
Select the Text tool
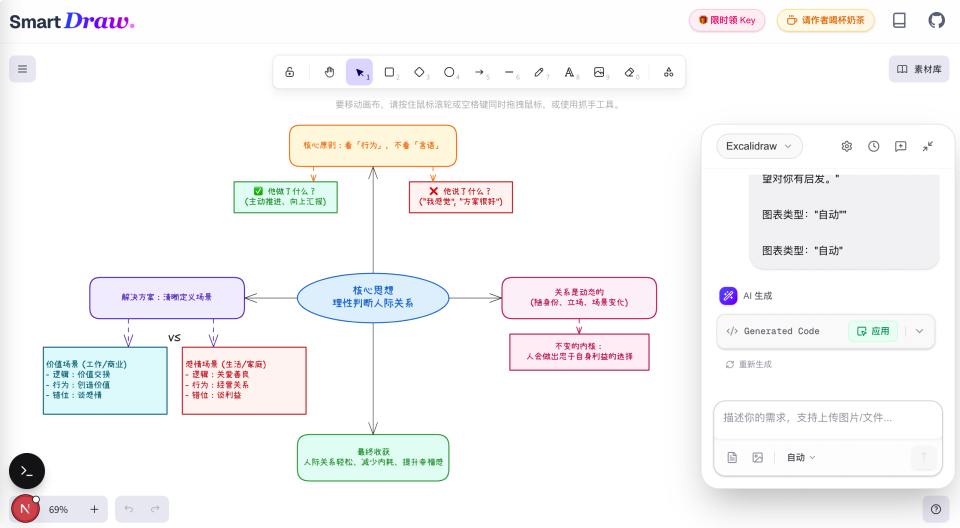569,72
